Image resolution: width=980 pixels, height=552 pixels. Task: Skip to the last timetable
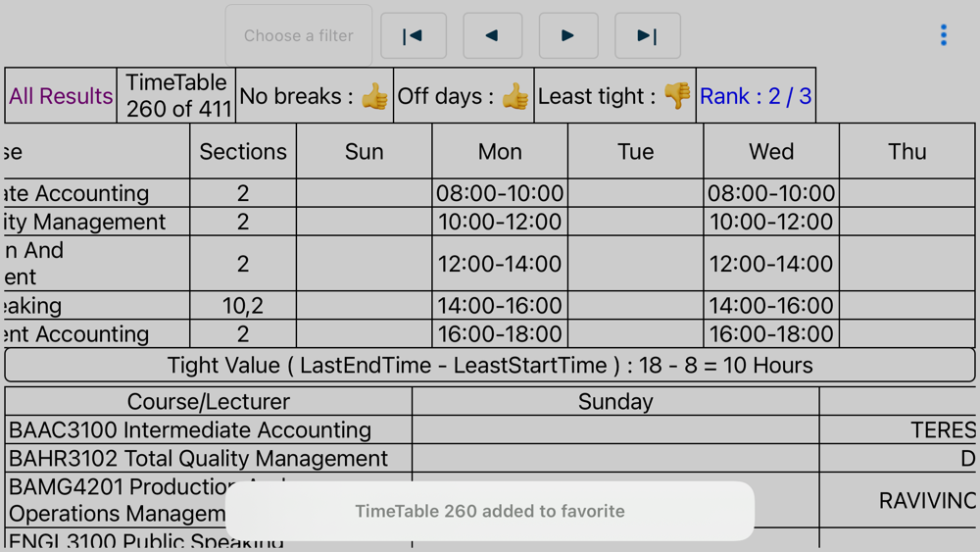[x=648, y=35]
